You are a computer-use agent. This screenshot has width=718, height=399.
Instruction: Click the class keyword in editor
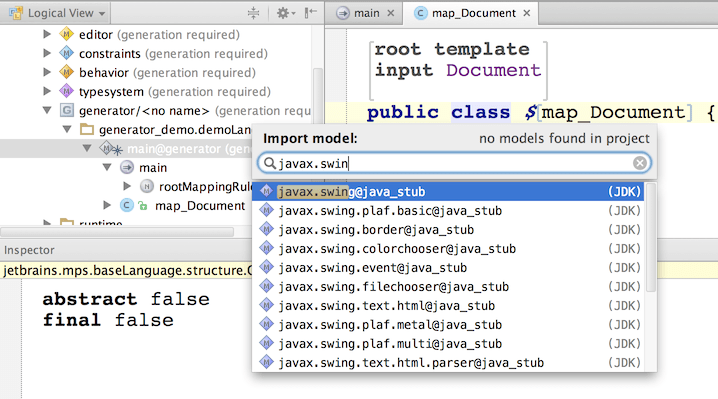[480, 112]
